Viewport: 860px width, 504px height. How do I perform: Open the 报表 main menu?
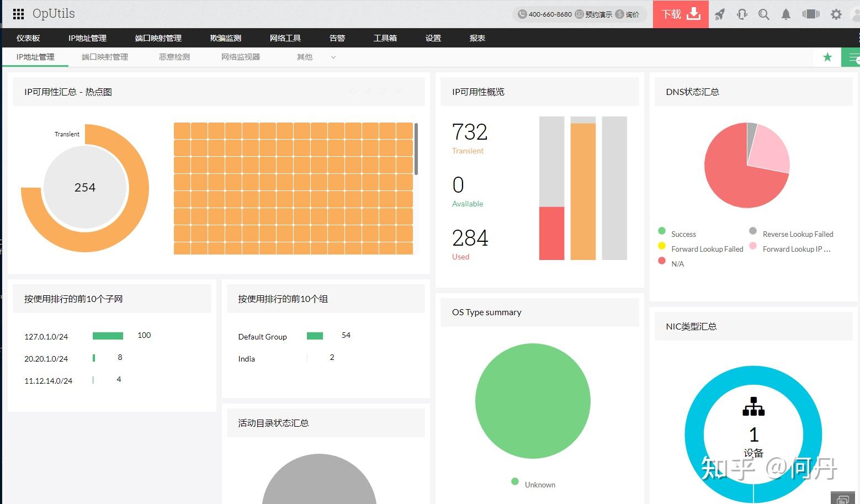click(477, 38)
